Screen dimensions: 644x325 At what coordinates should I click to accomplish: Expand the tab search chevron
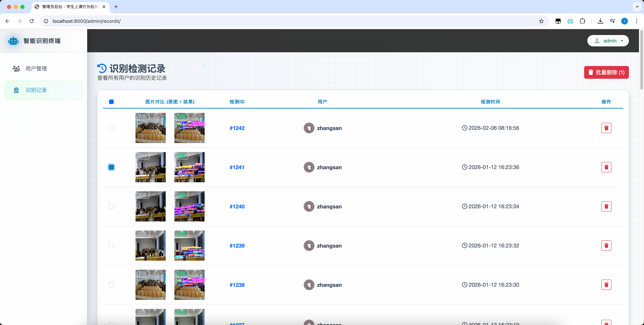[x=637, y=7]
